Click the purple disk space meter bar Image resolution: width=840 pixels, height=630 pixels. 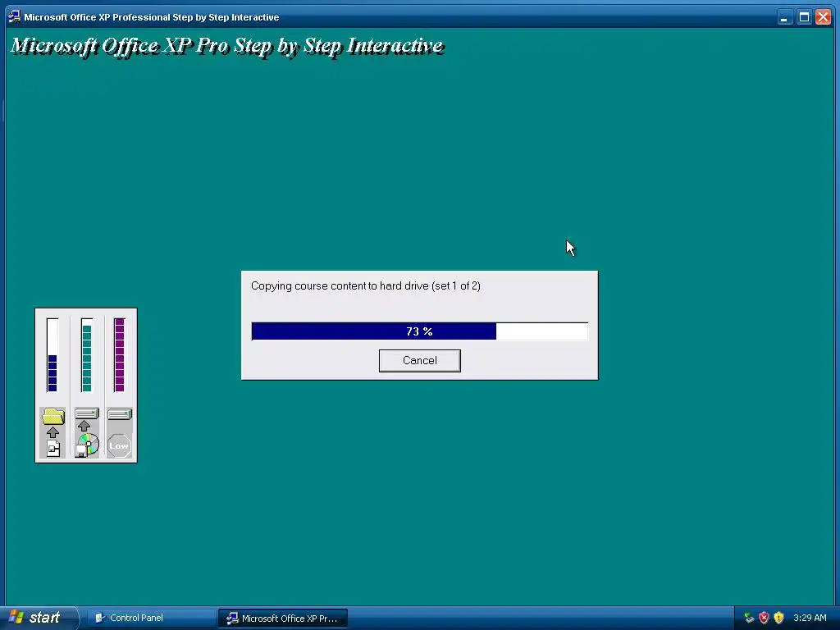coord(120,355)
